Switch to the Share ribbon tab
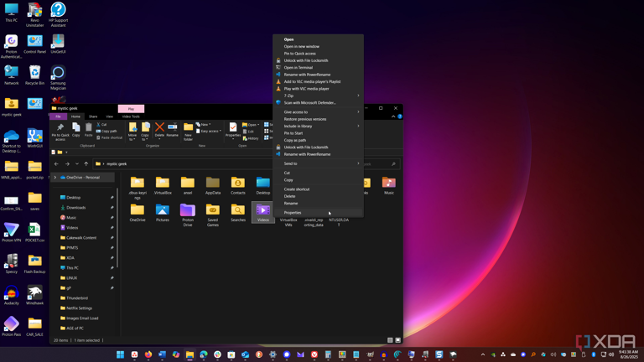 93,116
